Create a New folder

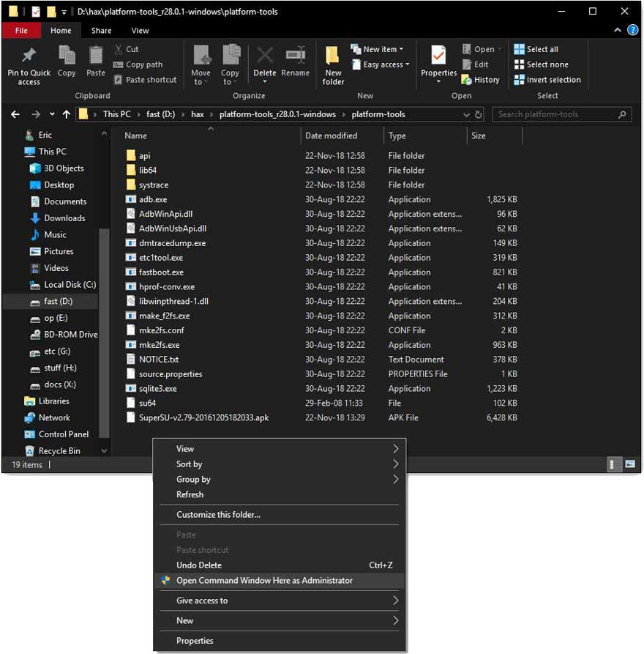pyautogui.click(x=333, y=65)
